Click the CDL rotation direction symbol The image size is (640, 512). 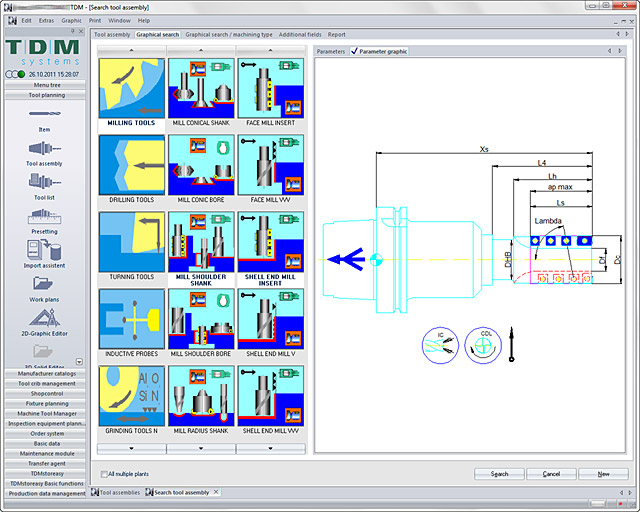pos(483,345)
